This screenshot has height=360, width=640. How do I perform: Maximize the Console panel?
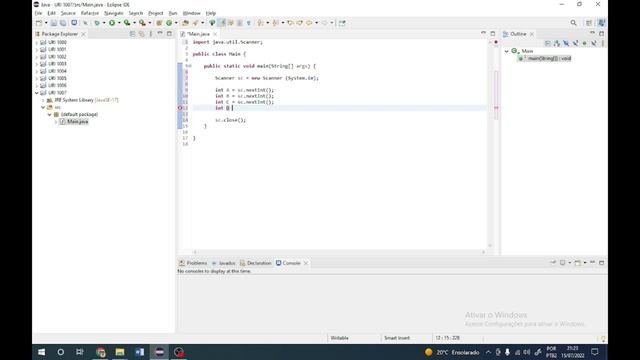click(x=602, y=263)
